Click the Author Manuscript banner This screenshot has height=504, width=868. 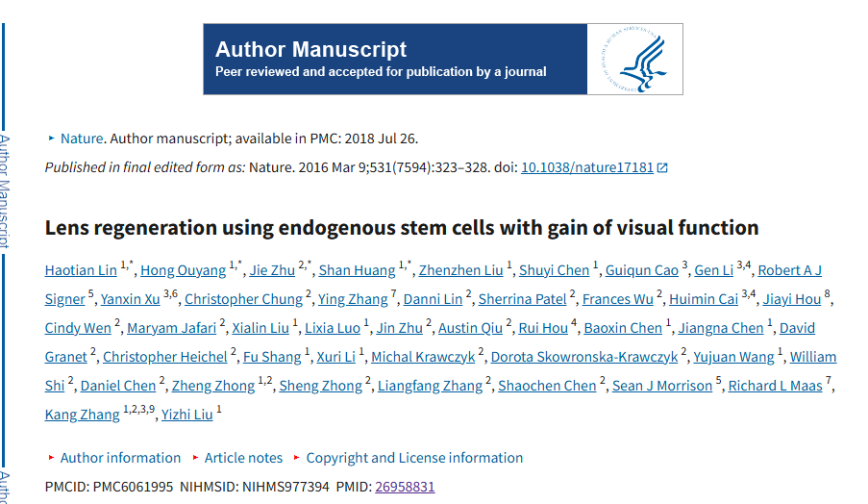[394, 60]
